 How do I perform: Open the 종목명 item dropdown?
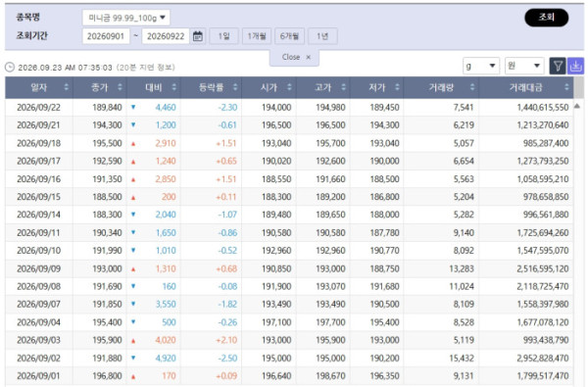pos(126,18)
